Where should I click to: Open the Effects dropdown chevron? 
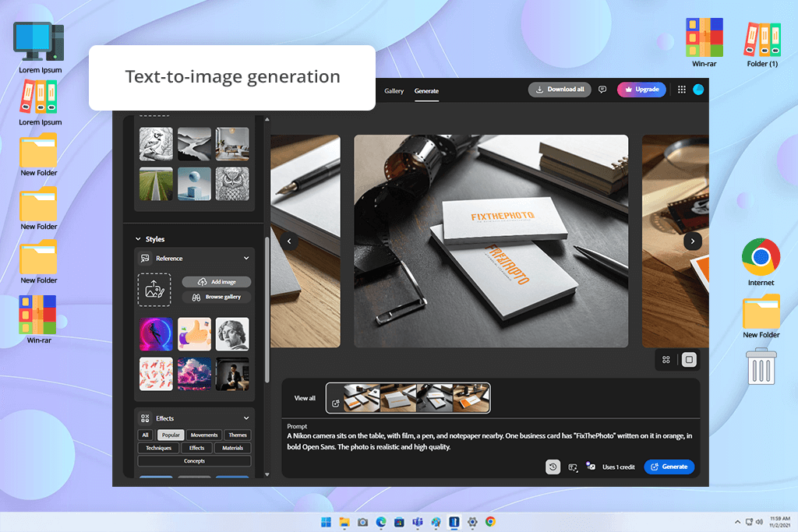point(246,418)
